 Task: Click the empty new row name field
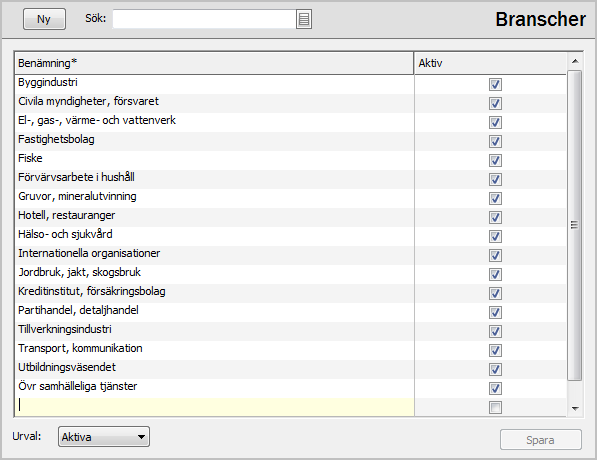click(214, 407)
